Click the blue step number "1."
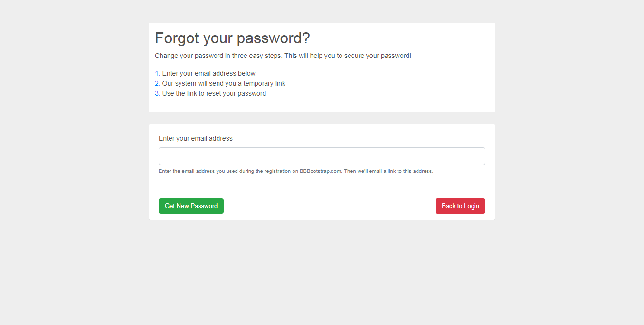The width and height of the screenshot is (644, 325). click(x=157, y=74)
